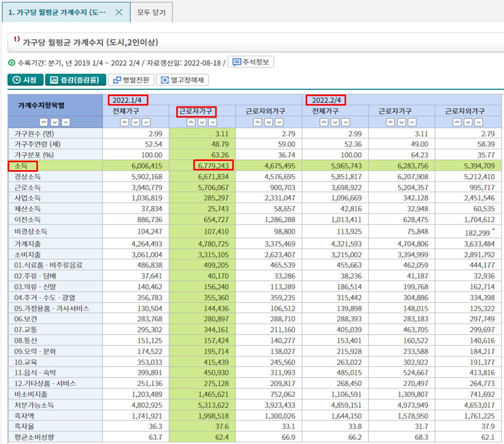Click down-arrow sort icon under 2022.2/4 근로자가구
Screen dimensions: 504x444
(x=402, y=122)
